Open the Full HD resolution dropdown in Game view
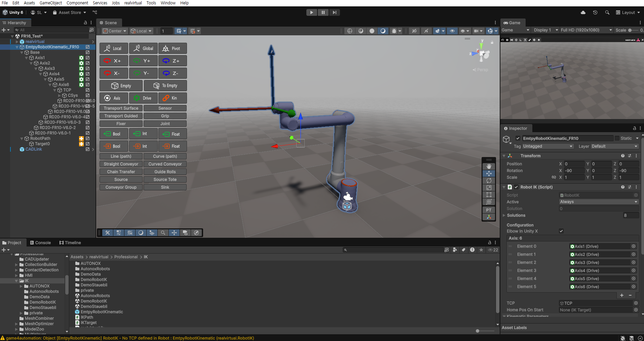 [x=586, y=30]
